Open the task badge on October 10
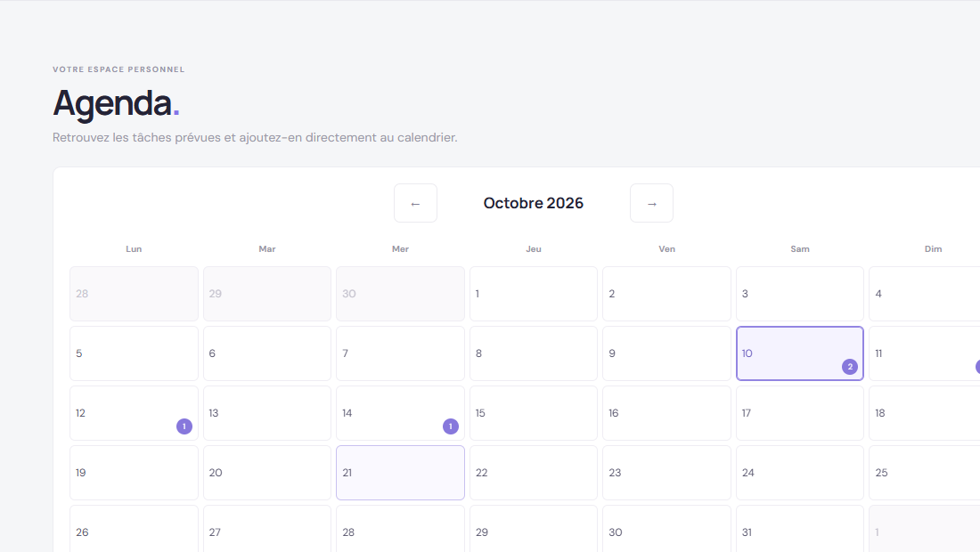This screenshot has height=552, width=980. pyautogui.click(x=849, y=367)
